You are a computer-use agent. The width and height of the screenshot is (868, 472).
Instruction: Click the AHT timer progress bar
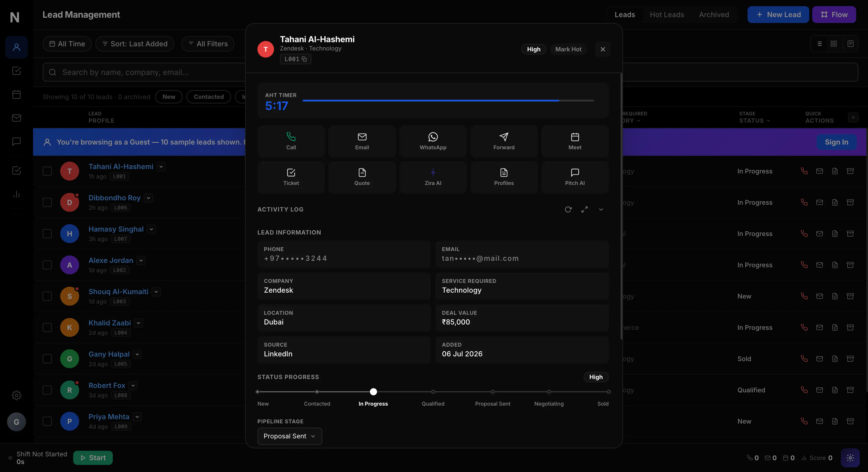point(448,101)
